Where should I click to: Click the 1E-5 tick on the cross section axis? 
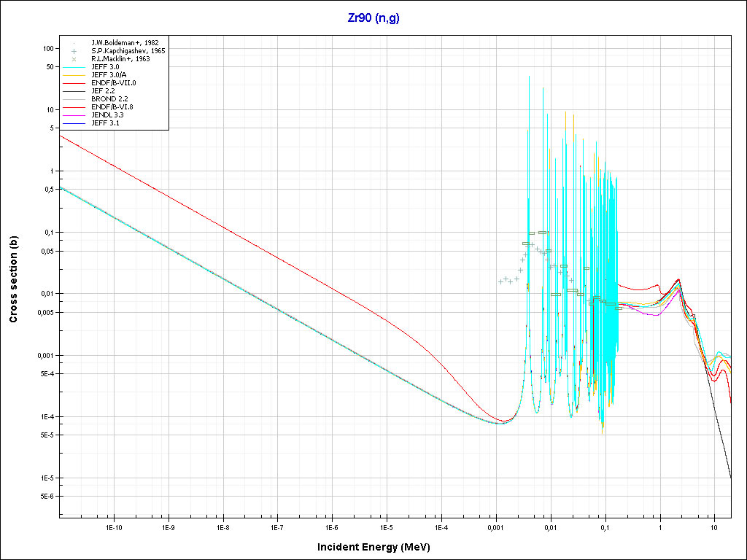pos(47,478)
